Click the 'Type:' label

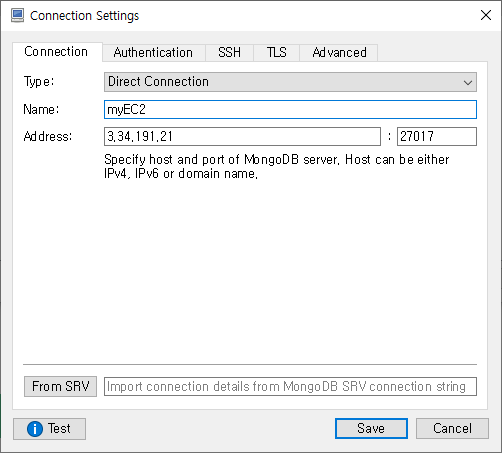pyautogui.click(x=39, y=82)
